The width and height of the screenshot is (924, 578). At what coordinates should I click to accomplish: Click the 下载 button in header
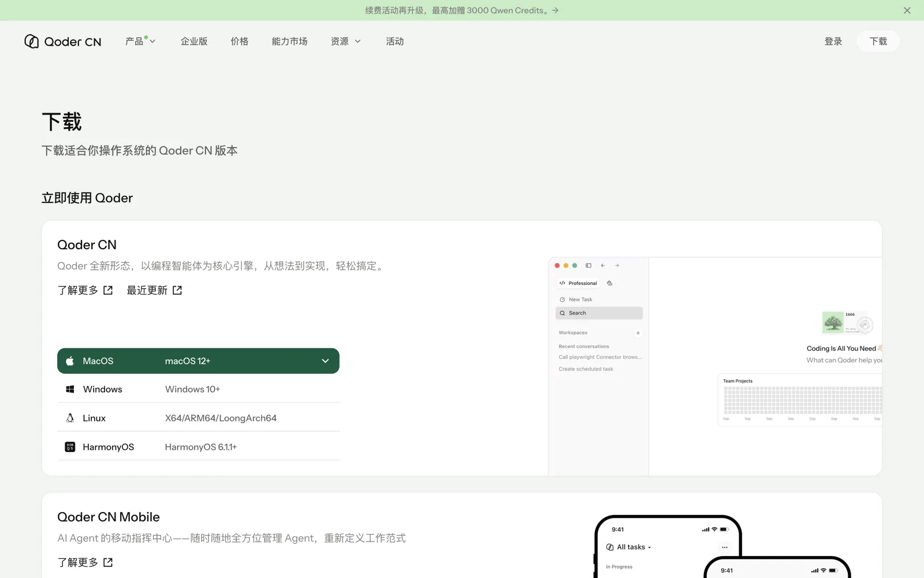coord(878,41)
